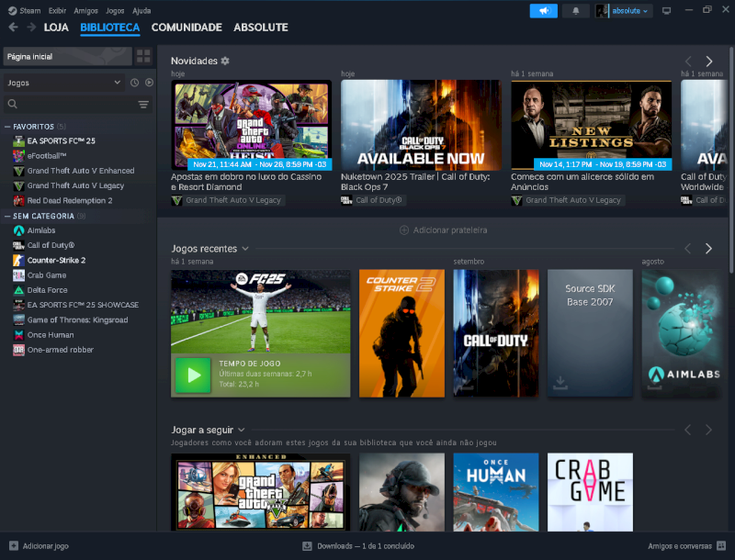735x560 pixels.
Task: Open Call of Duty recent game cover
Action: [x=496, y=333]
